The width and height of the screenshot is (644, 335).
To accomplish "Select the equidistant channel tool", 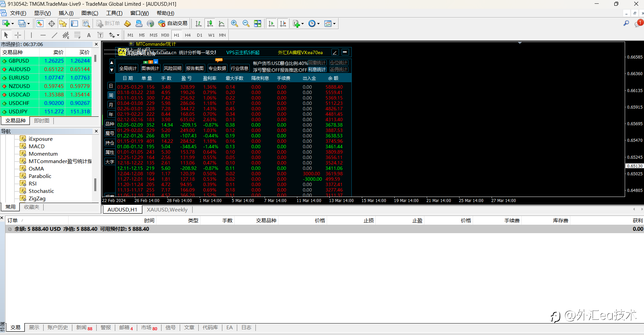I will click(66, 35).
